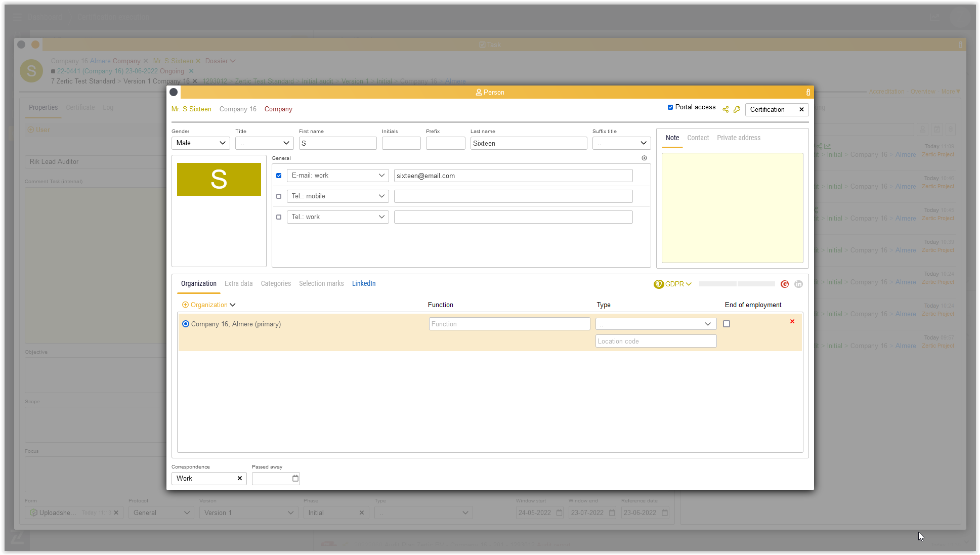This screenshot has height=555, width=980.
Task: Click the red Google search icon
Action: coord(785,284)
